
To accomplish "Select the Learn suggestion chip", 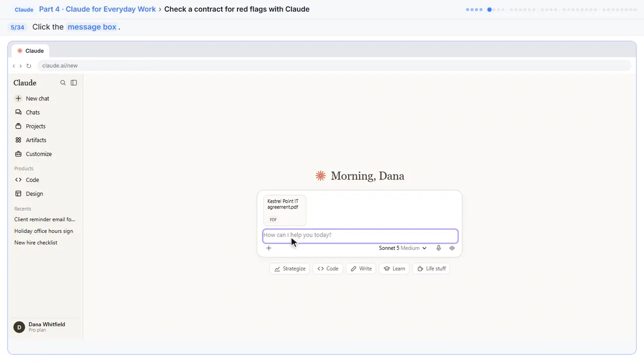I will tap(394, 268).
